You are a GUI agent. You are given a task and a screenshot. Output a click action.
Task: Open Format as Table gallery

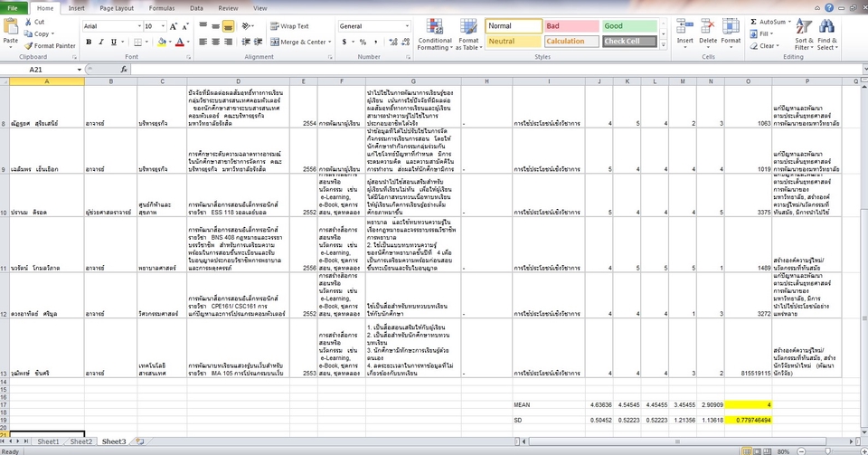pos(468,34)
